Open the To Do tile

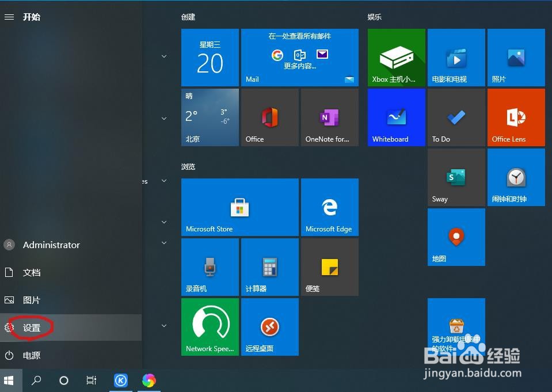tap(456, 117)
